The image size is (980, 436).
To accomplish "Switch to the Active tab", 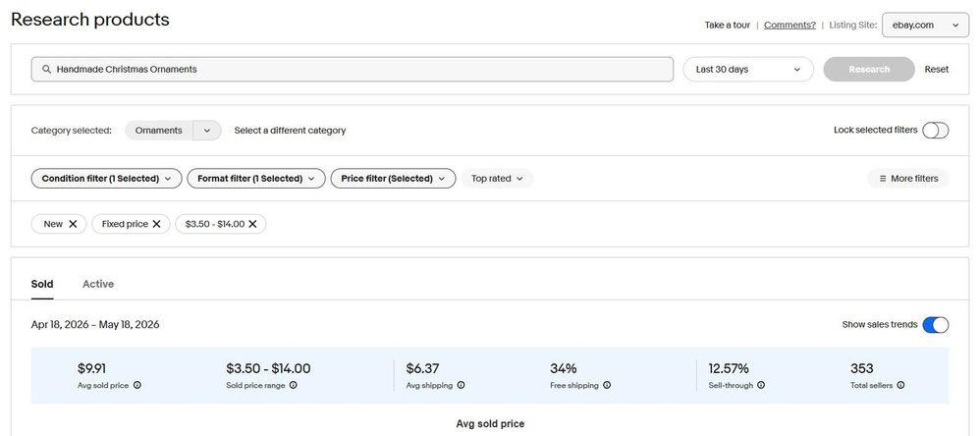I will pyautogui.click(x=98, y=284).
